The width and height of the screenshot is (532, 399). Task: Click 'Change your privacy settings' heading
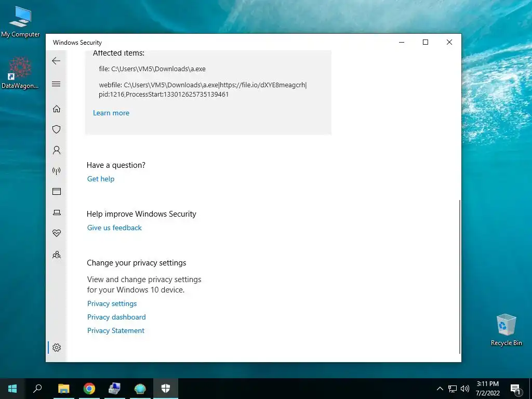tap(137, 263)
